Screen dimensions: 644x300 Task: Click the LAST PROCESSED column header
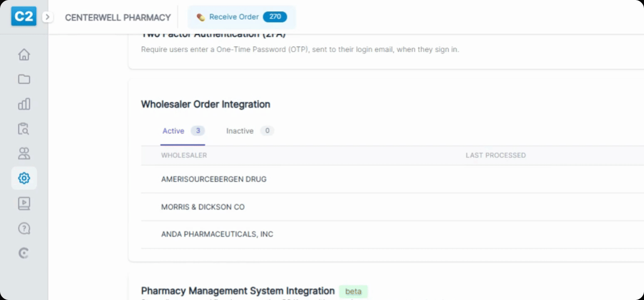[495, 155]
